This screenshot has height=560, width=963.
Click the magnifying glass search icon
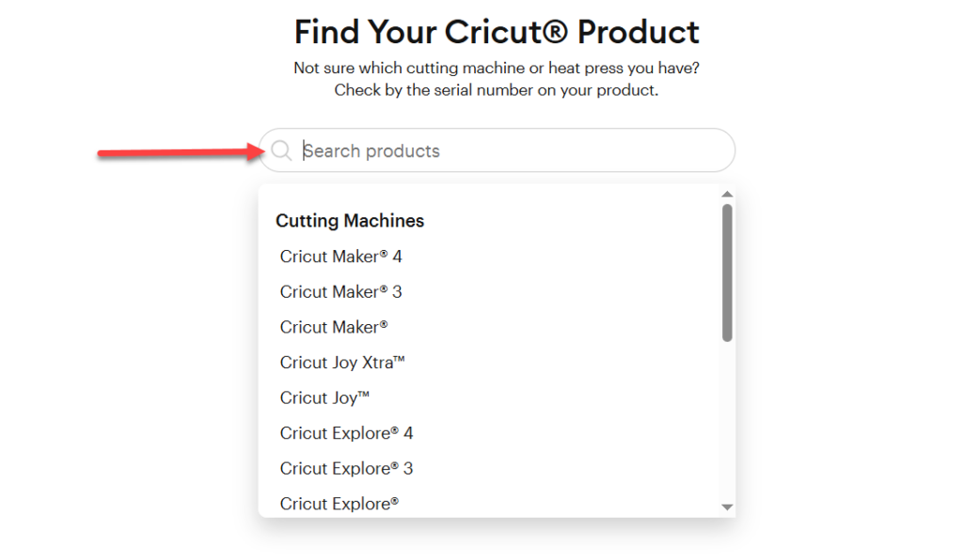[281, 150]
